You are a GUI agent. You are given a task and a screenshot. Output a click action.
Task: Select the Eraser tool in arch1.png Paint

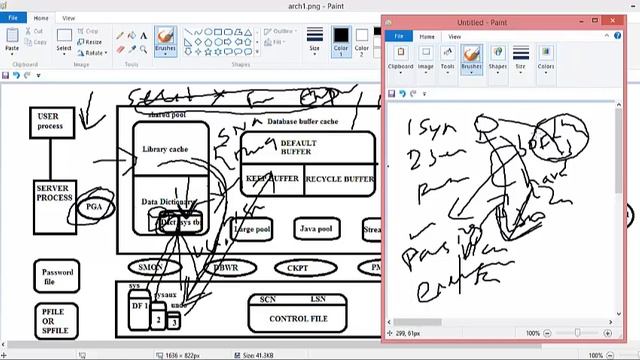pos(120,49)
